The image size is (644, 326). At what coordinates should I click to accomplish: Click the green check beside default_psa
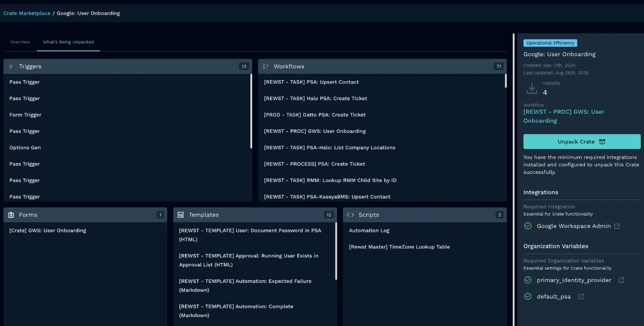tap(528, 297)
